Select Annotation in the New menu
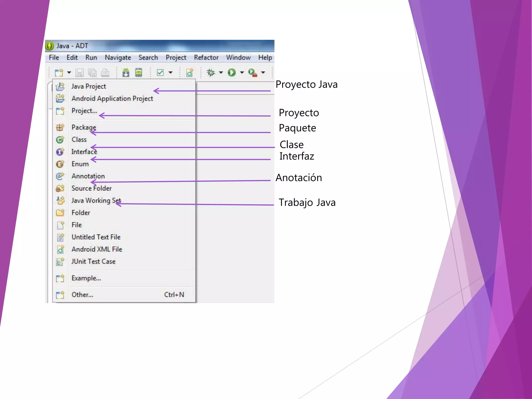 coord(124,176)
